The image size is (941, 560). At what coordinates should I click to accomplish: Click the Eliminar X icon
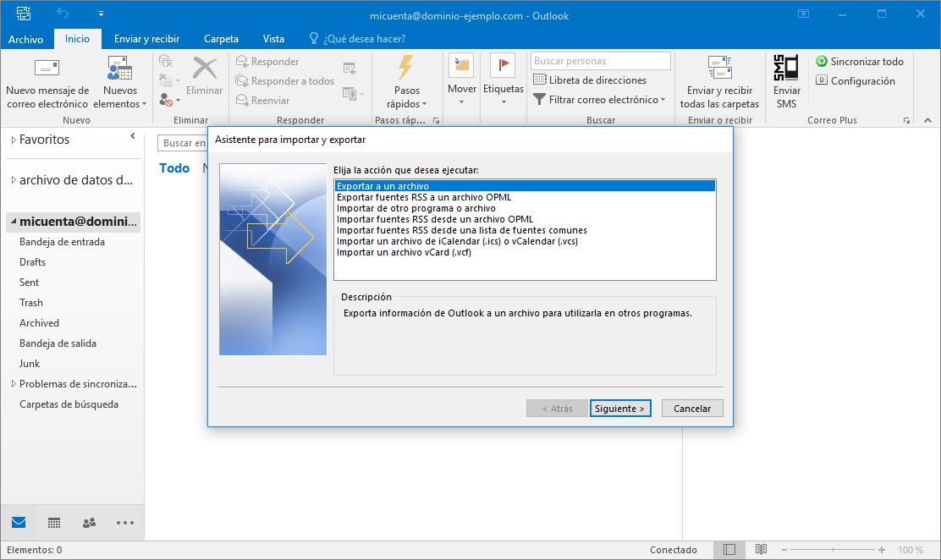pos(205,69)
